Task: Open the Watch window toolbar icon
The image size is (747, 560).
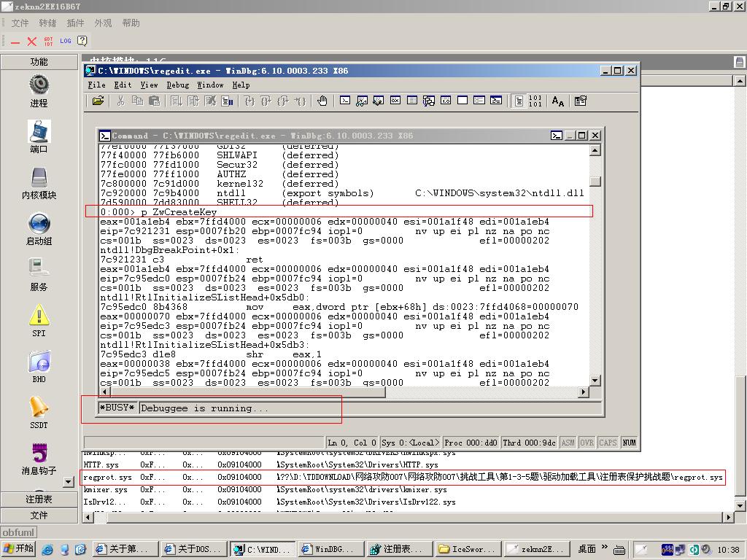Action: tap(362, 101)
